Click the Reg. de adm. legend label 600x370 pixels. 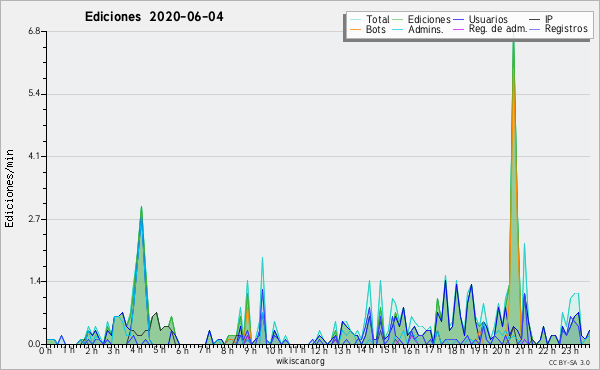click(498, 29)
